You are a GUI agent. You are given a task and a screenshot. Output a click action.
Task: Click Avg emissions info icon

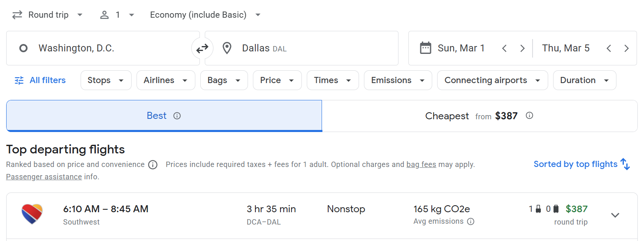coord(471,222)
